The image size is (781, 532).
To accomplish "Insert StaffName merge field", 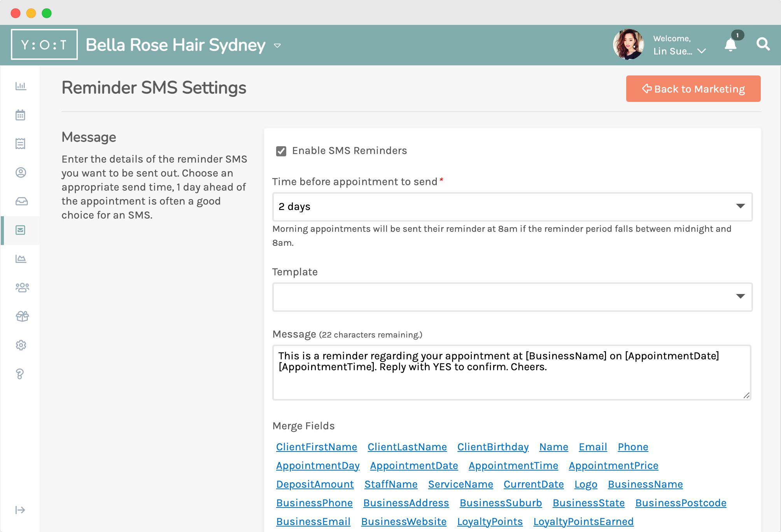I will tap(391, 484).
